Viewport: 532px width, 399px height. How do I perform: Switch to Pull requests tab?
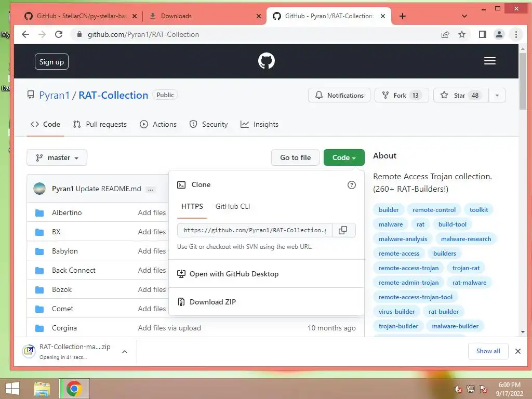point(100,125)
